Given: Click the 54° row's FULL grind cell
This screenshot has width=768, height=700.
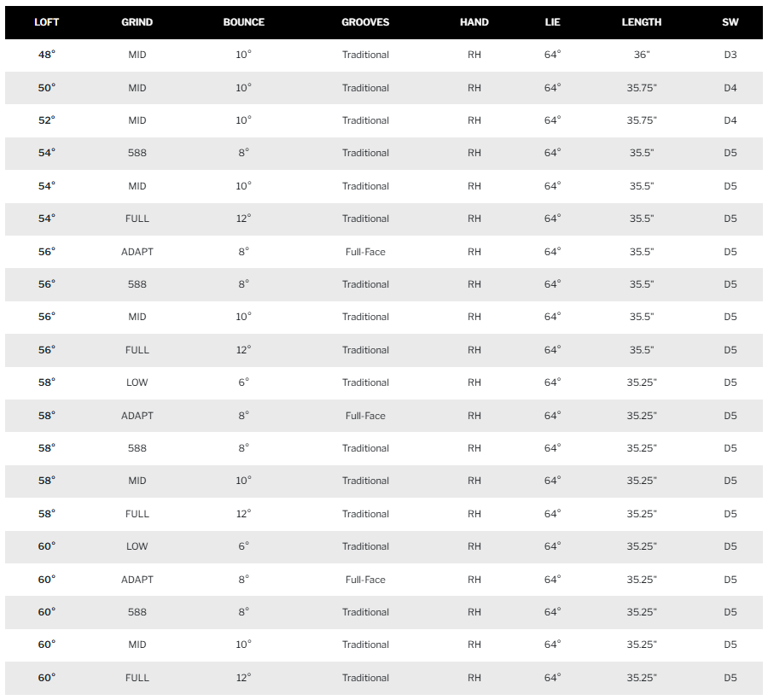Looking at the screenshot, I should [x=137, y=219].
